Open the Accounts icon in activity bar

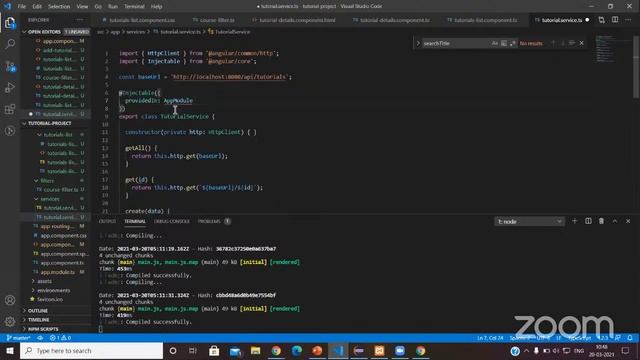point(10,300)
